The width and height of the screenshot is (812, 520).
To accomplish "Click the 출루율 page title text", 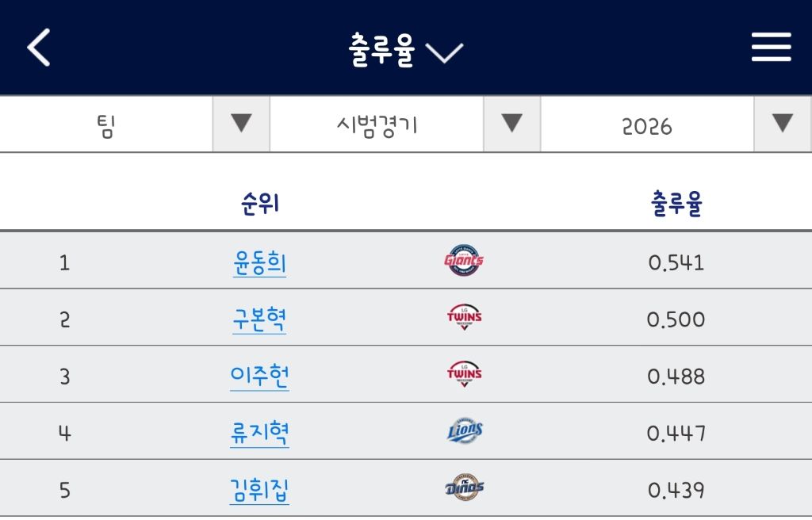I will (381, 50).
